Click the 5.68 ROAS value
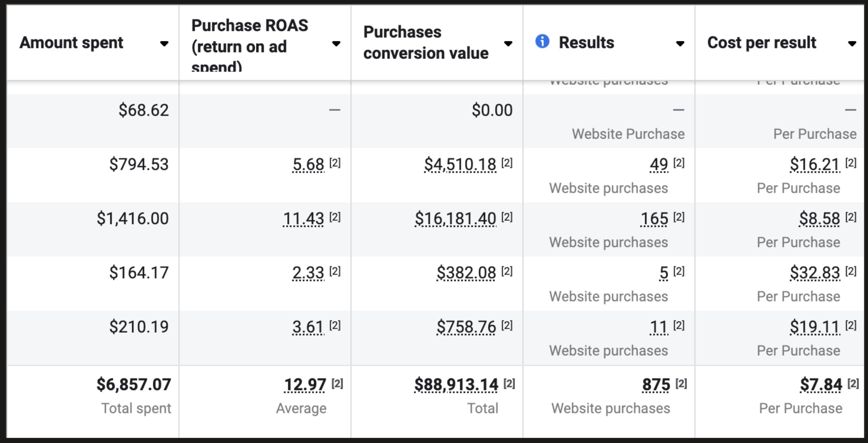The width and height of the screenshot is (868, 443). [x=308, y=164]
